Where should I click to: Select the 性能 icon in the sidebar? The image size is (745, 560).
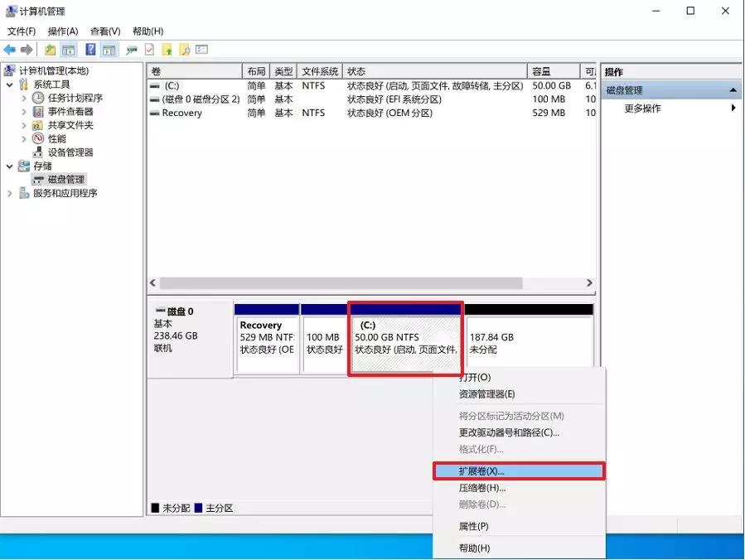37,138
